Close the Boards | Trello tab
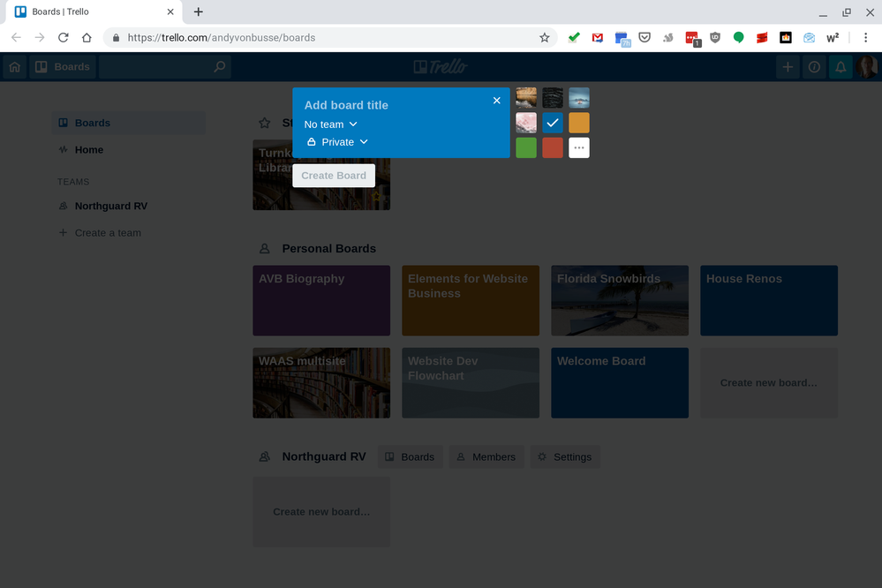 click(x=170, y=11)
